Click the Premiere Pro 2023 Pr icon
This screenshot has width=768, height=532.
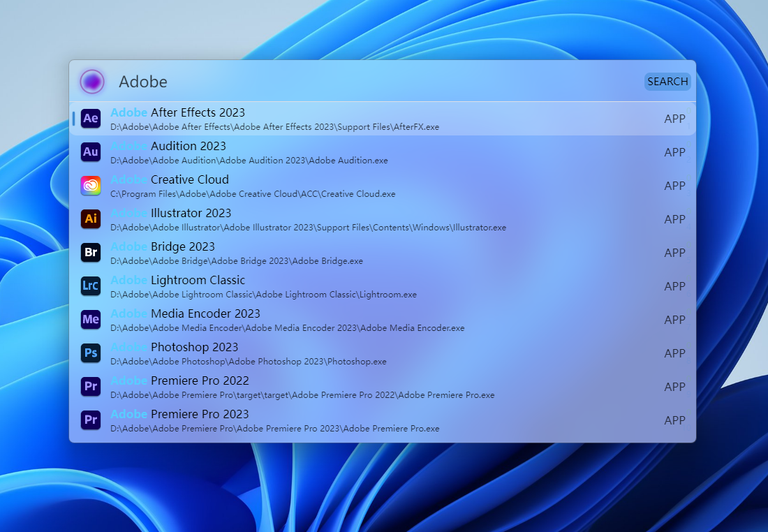91,420
